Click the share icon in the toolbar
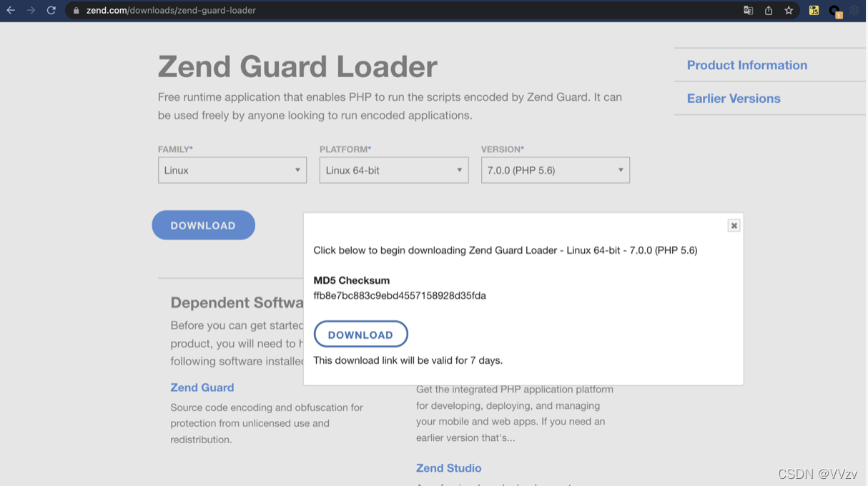This screenshot has height=486, width=868. pyautogui.click(x=768, y=11)
